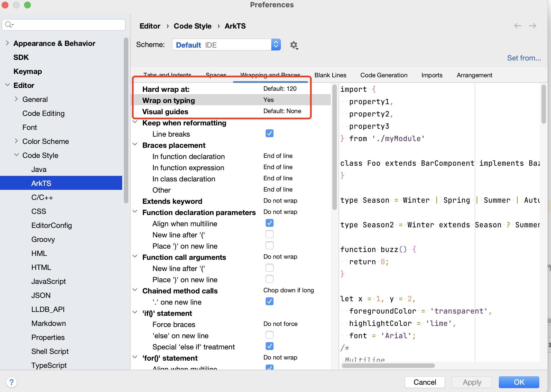
Task: Switch to the Blank Lines tab
Action: click(x=330, y=75)
